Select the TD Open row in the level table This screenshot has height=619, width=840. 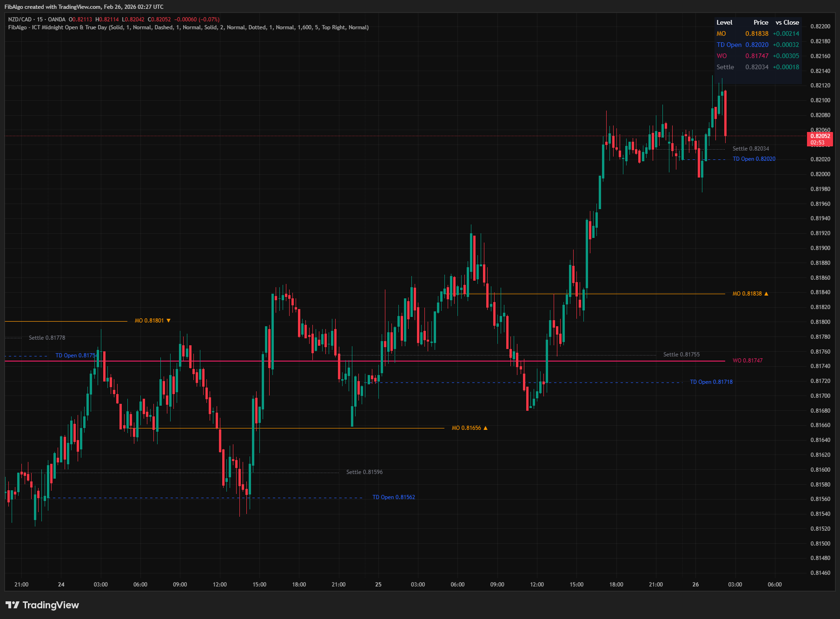[757, 45]
